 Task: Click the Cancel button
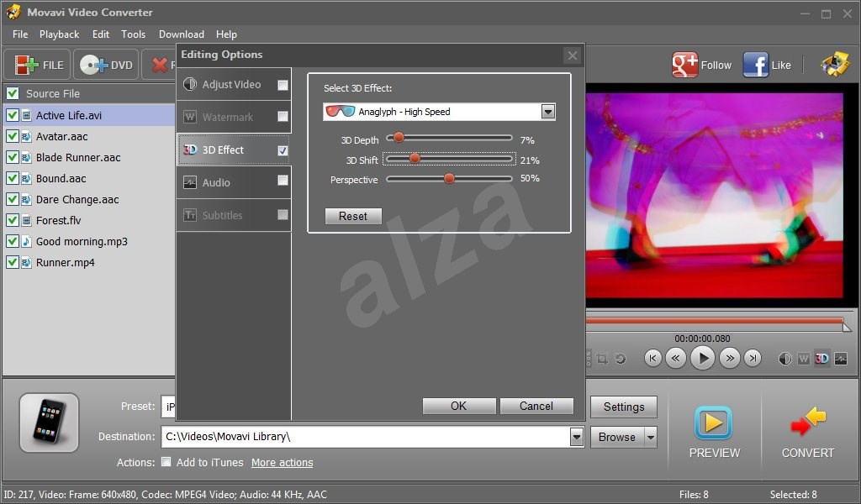click(x=536, y=406)
